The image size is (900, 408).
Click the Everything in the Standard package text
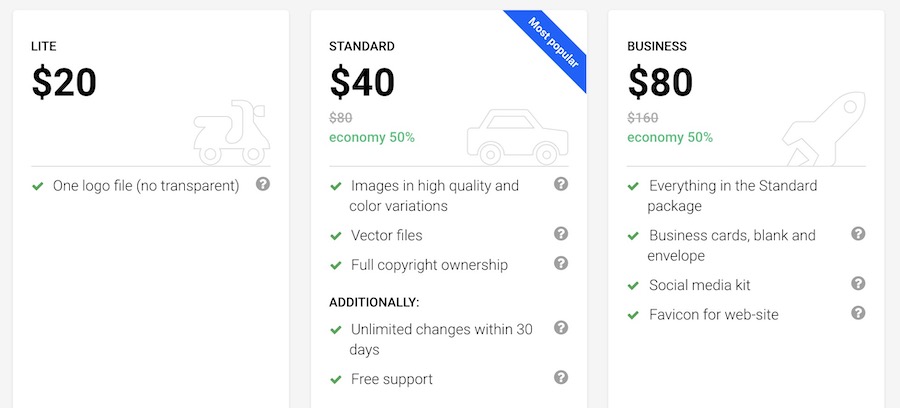732,196
